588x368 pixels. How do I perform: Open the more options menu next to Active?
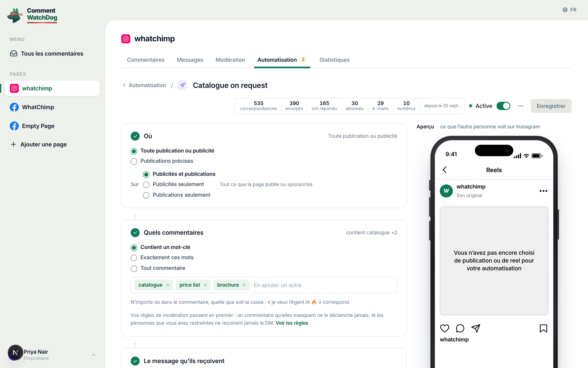pos(520,106)
